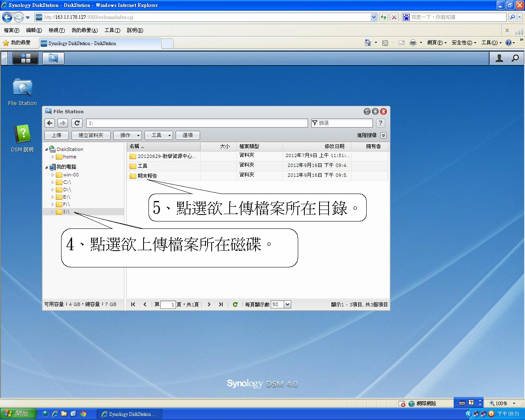
Task: Expand the home folder in tree
Action: (52, 157)
